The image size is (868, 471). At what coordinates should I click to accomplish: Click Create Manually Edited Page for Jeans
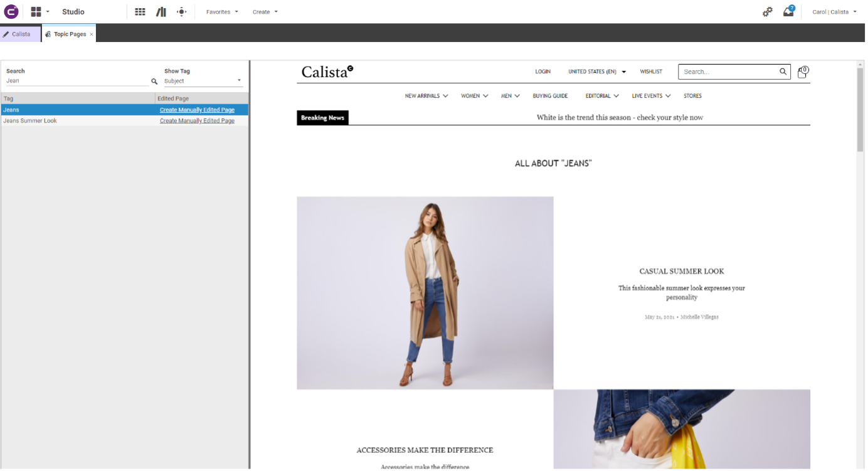click(x=197, y=110)
